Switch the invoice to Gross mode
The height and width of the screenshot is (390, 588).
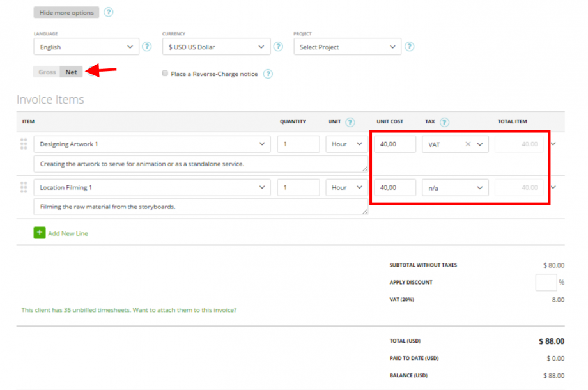pyautogui.click(x=46, y=72)
